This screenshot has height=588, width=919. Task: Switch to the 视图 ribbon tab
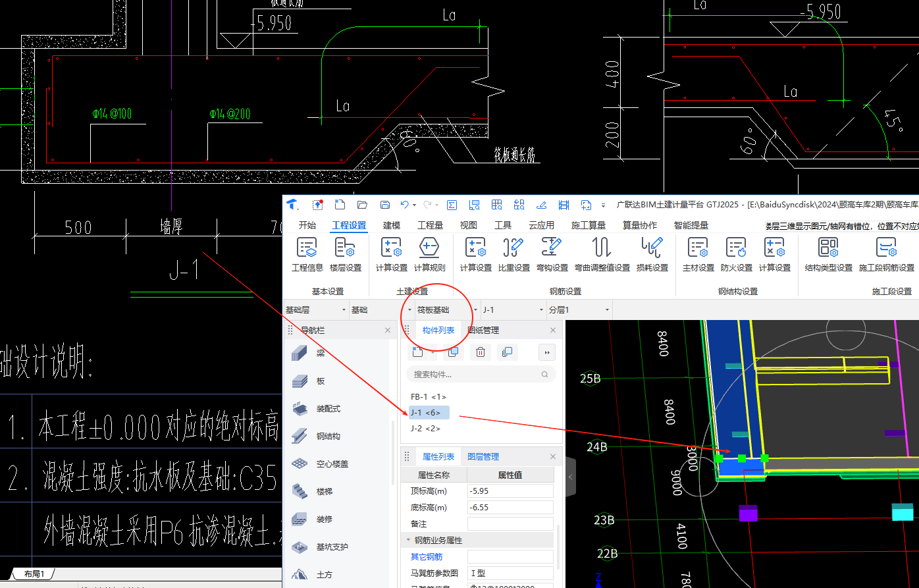(469, 225)
